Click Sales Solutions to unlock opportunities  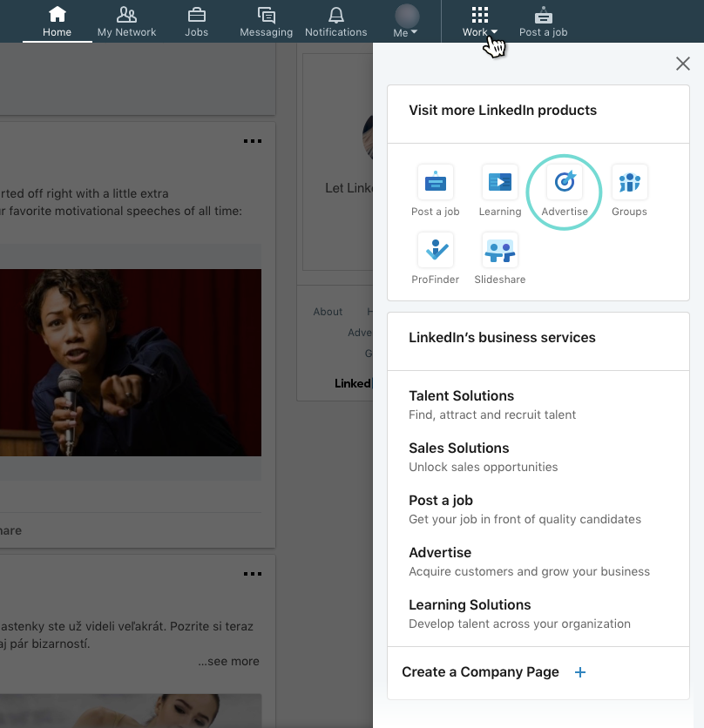(x=459, y=448)
